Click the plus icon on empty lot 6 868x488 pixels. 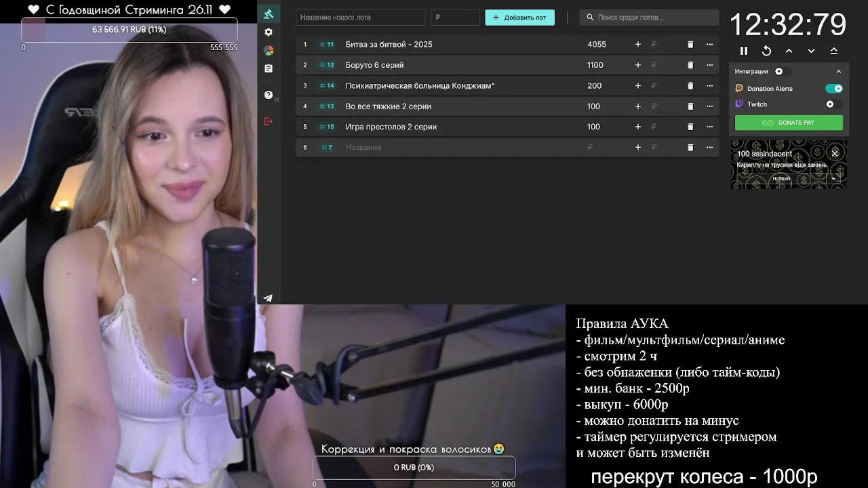(637, 147)
